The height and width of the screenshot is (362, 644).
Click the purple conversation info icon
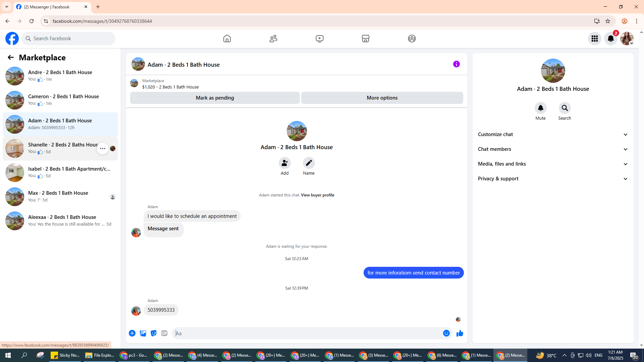(456, 64)
